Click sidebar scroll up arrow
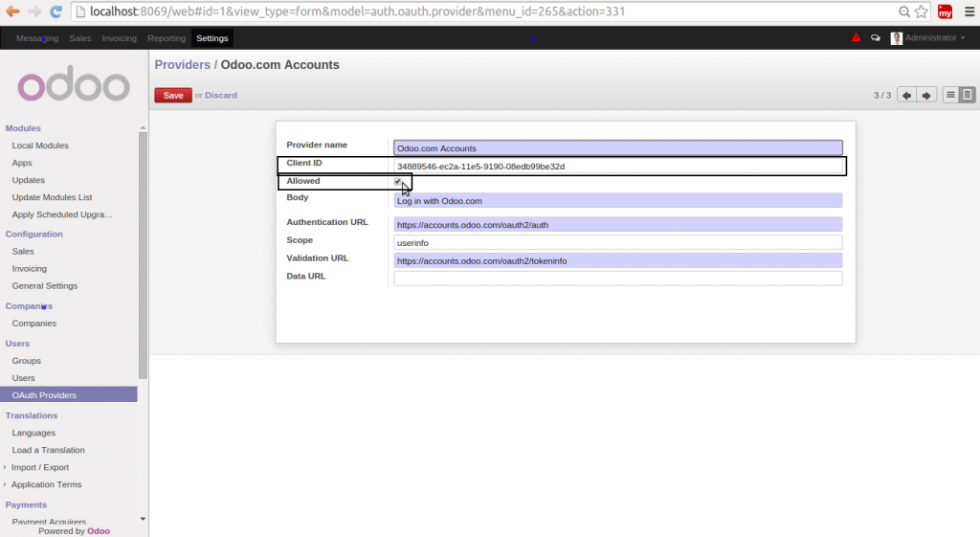The height and width of the screenshot is (537, 980). pyautogui.click(x=143, y=127)
